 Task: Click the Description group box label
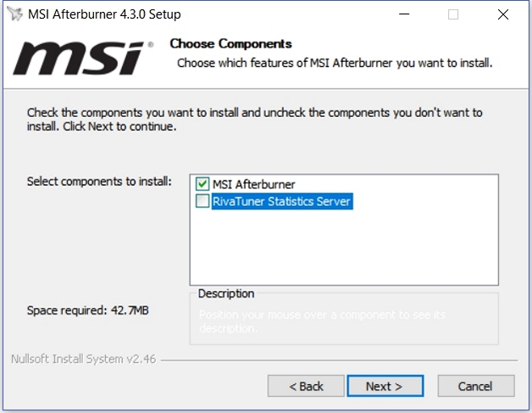pyautogui.click(x=226, y=293)
